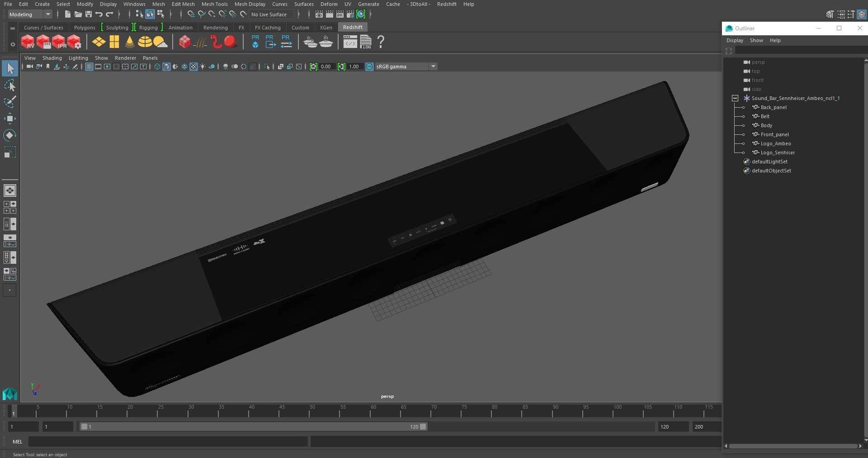Image resolution: width=868 pixels, height=458 pixels.
Task: Start Redshift IPR render shelf icon
Action: tap(59, 42)
